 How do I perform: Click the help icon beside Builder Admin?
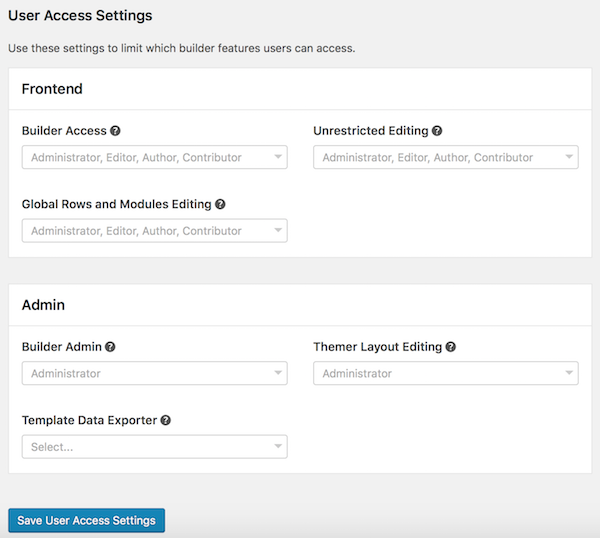click(110, 347)
